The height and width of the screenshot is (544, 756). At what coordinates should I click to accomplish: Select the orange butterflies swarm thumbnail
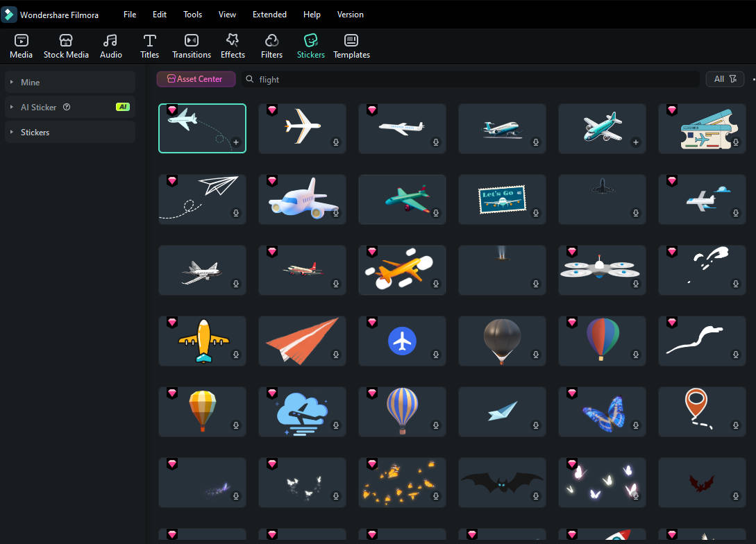[402, 482]
